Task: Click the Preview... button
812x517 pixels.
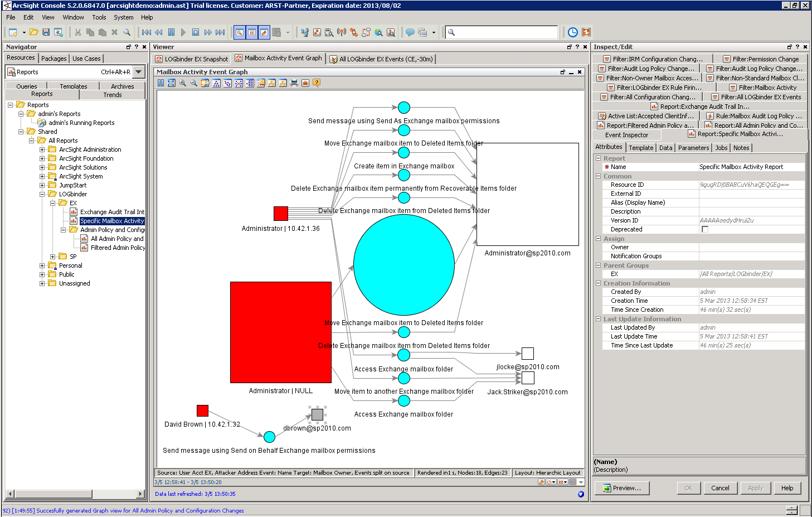Action: pyautogui.click(x=622, y=488)
